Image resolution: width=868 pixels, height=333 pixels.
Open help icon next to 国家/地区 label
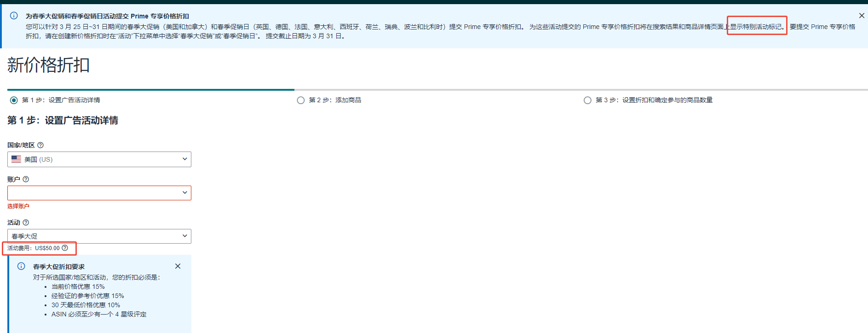click(40, 145)
